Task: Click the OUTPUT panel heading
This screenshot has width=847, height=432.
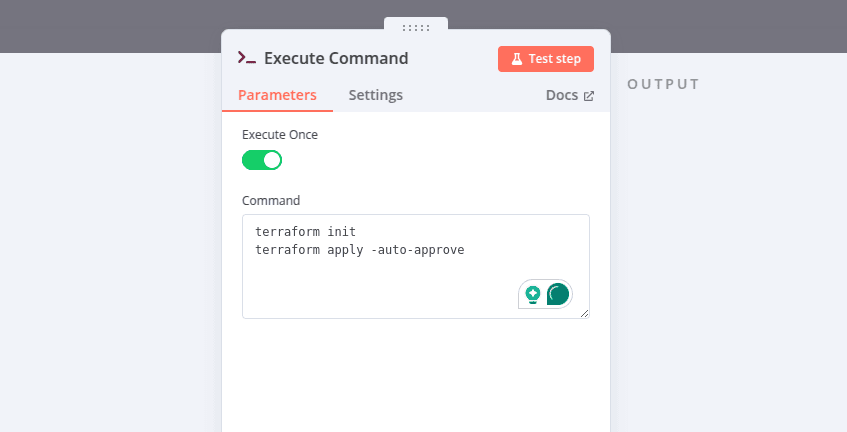Action: coord(663,84)
